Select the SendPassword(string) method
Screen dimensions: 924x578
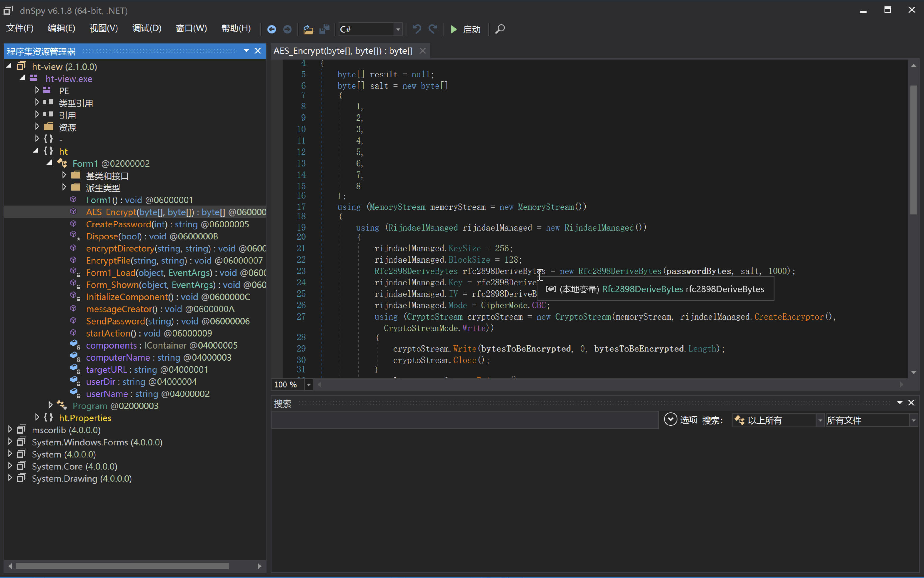(168, 321)
